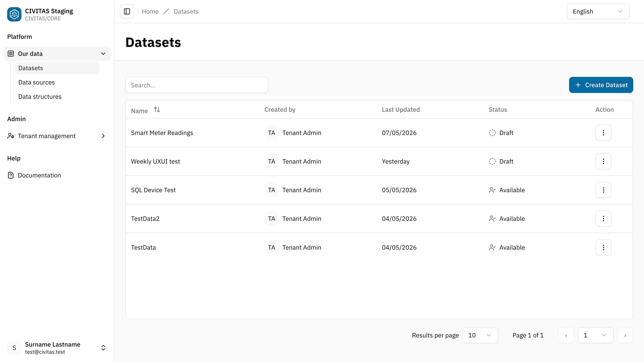The height and width of the screenshot is (362, 644).
Task: Open the page number dropdown
Action: pos(595,335)
